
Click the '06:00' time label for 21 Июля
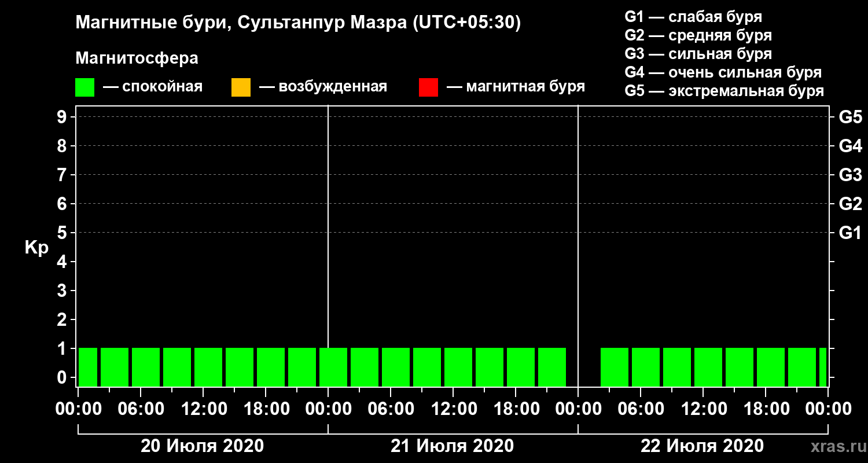(391, 409)
